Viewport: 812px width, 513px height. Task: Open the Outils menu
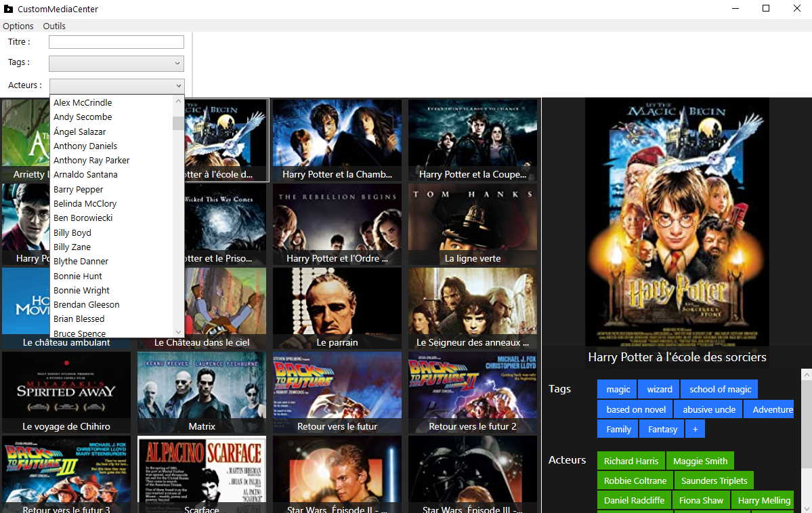pos(54,26)
